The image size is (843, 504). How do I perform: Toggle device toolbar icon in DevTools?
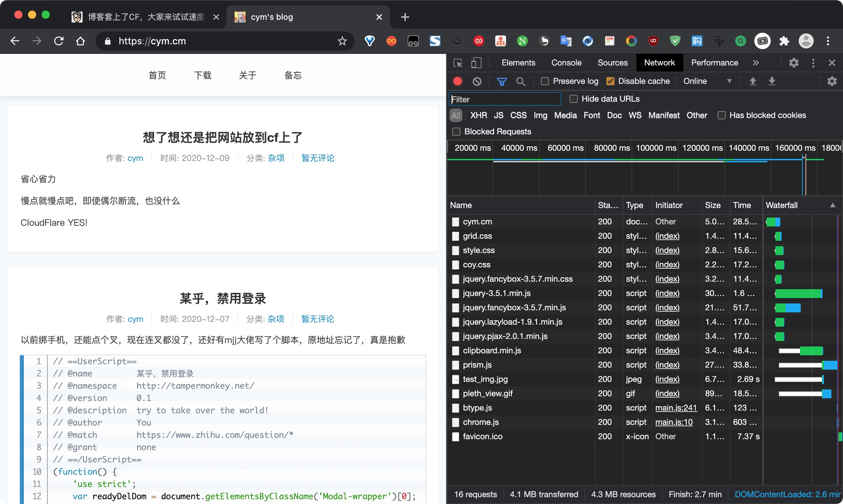click(x=476, y=63)
